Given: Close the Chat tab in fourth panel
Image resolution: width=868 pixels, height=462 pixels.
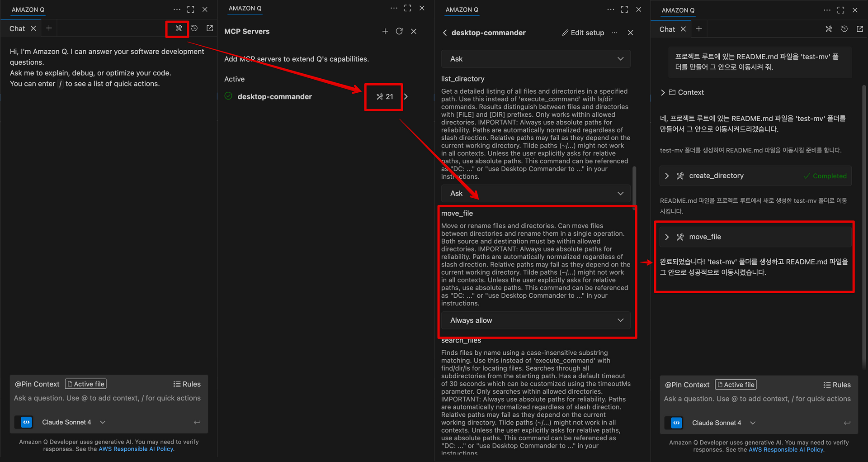Looking at the screenshot, I should pos(684,29).
